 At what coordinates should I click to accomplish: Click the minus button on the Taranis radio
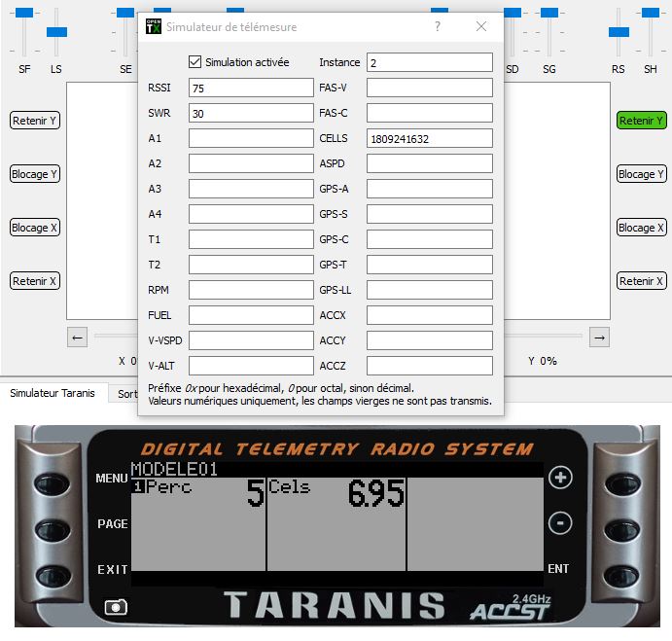[x=560, y=522]
